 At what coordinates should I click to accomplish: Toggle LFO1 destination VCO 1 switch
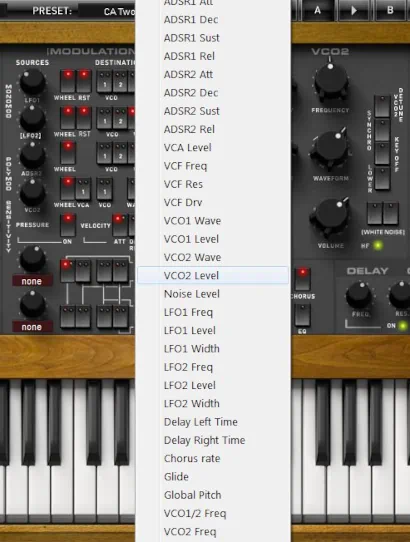[x=104, y=82]
